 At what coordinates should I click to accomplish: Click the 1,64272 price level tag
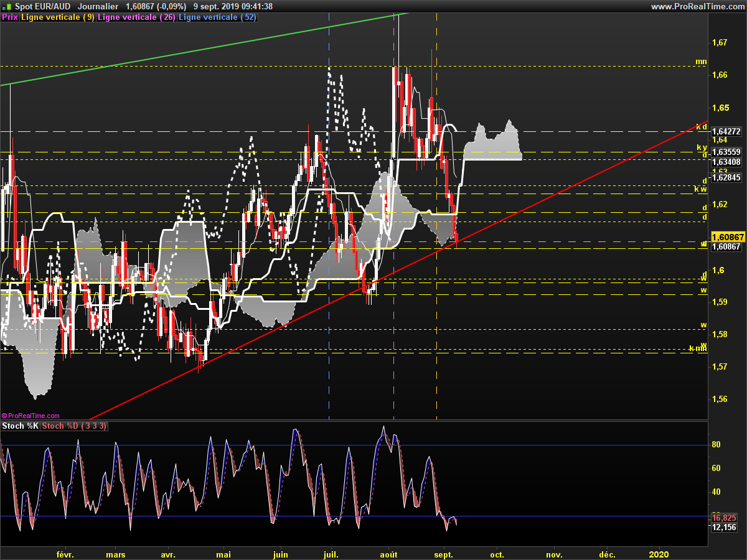point(728,131)
